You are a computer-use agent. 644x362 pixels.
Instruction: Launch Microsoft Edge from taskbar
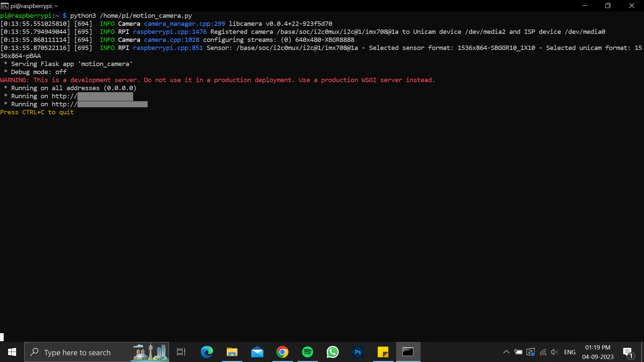point(207,352)
